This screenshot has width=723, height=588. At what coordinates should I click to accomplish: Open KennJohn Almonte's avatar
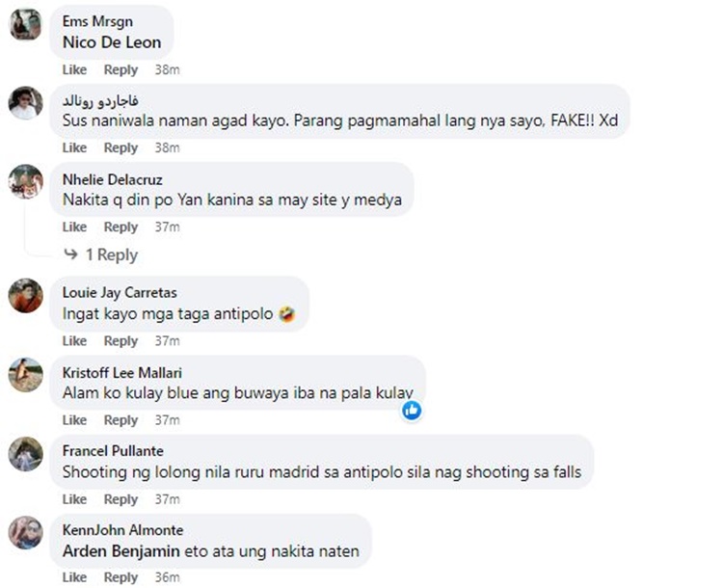tap(25, 533)
